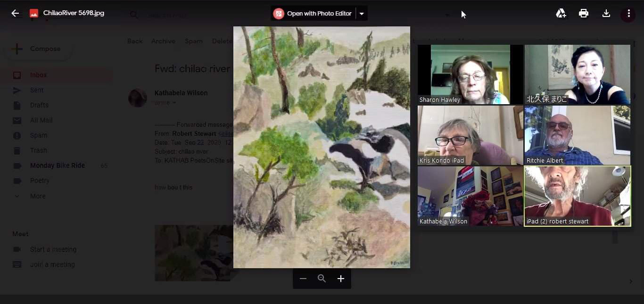Image resolution: width=644 pixels, height=304 pixels.
Task: Download the ChilaoRiver image file
Action: (606, 13)
